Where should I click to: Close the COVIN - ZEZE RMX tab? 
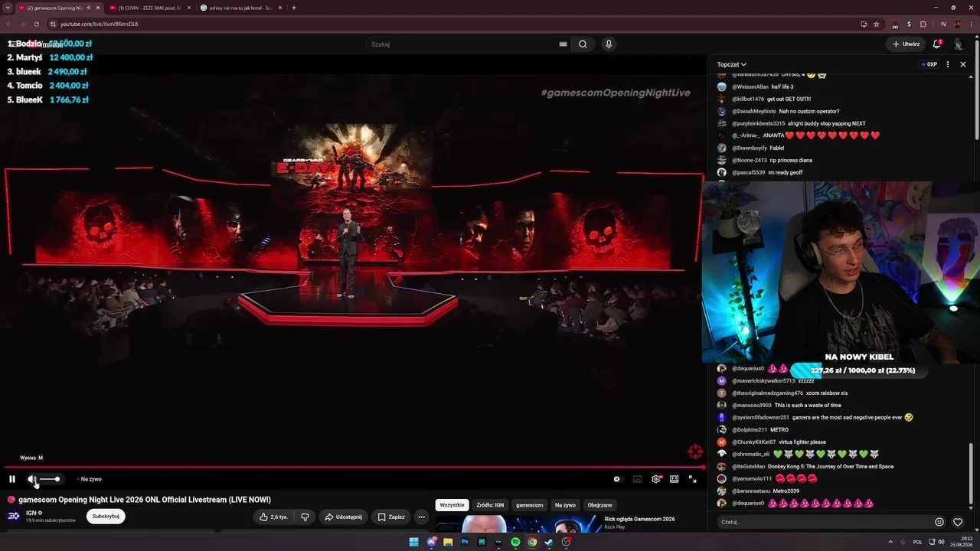[x=188, y=8]
